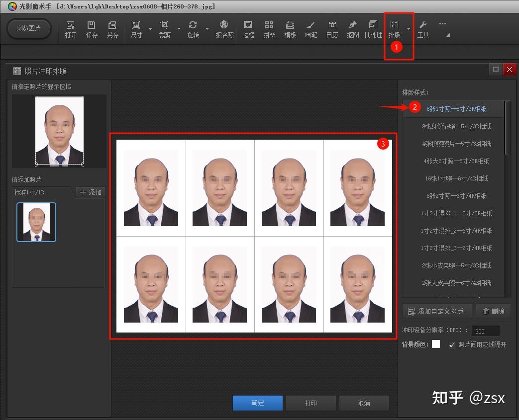Choose the 另存 save-as icon

pyautogui.click(x=112, y=29)
